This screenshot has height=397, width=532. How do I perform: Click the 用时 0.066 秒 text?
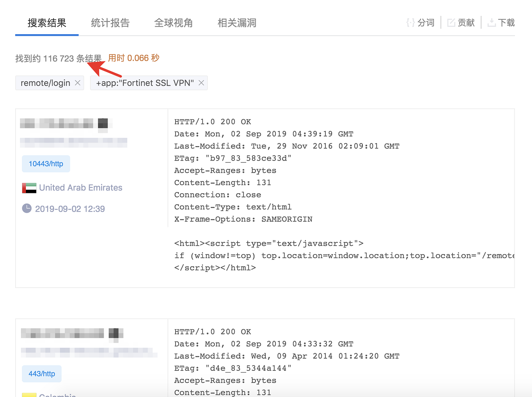(x=134, y=58)
